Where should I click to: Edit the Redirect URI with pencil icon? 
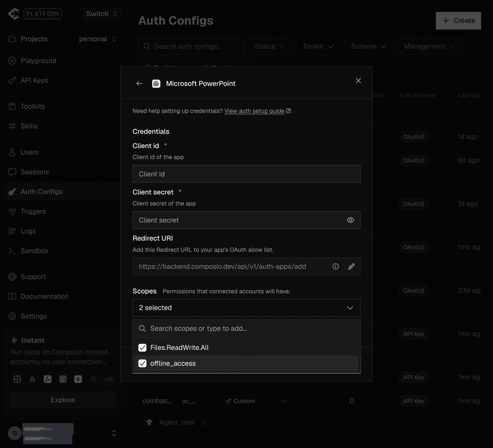tap(351, 266)
